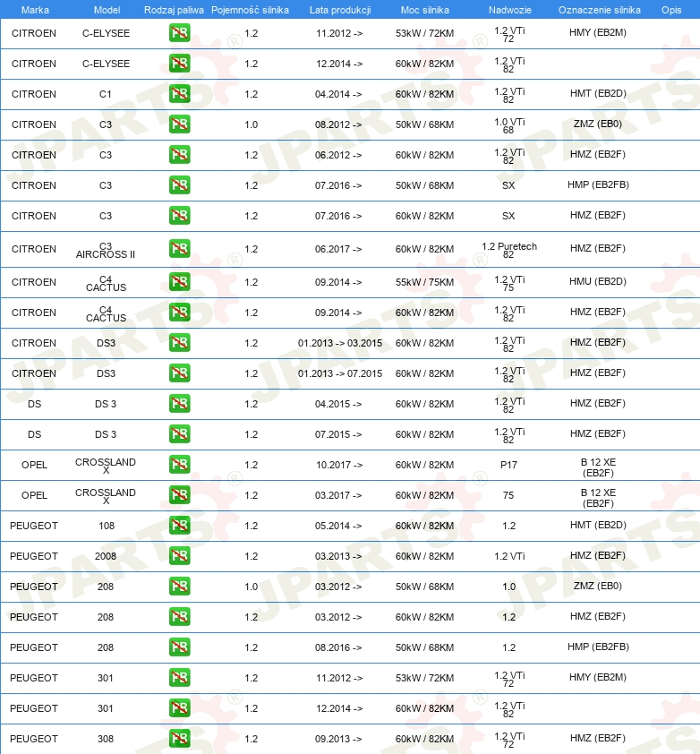Click petrol icon for Opel Crossland X 03.2017
This screenshot has height=754, width=700.
coord(179,495)
